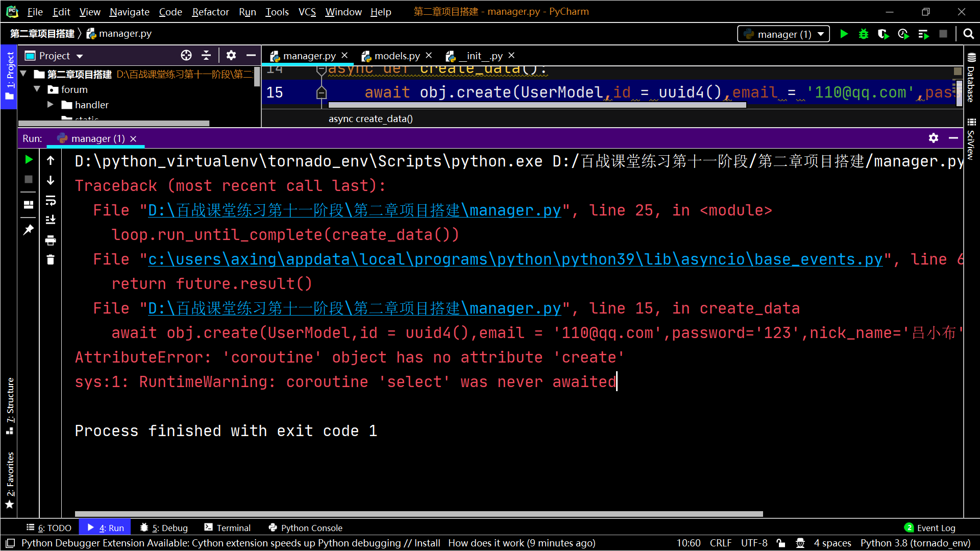Change file encoding UTF-8

tap(754, 543)
